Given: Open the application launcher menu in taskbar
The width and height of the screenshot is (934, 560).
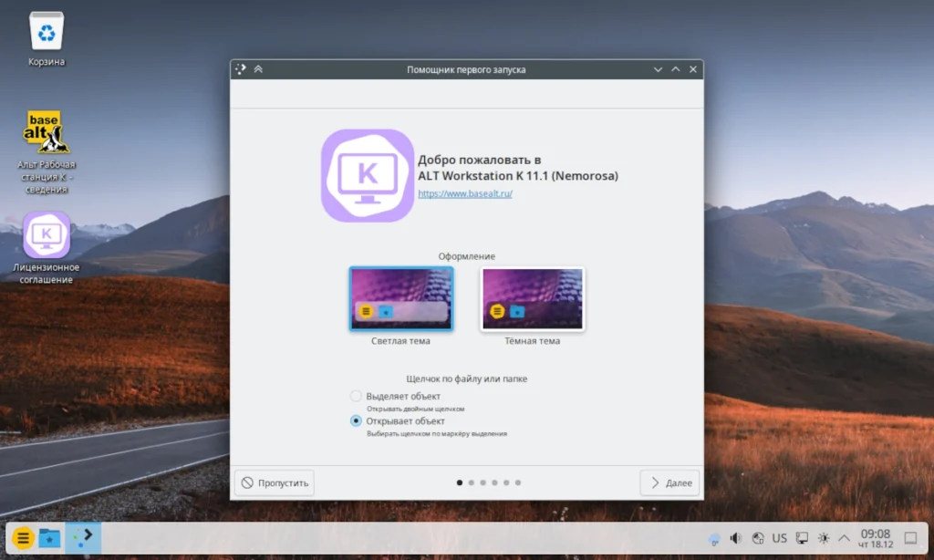Looking at the screenshot, I should [x=23, y=538].
